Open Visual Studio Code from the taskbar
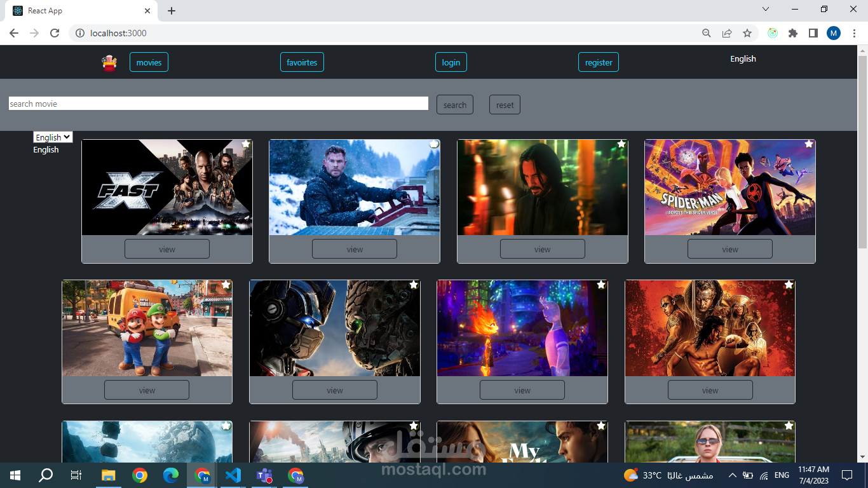The image size is (868, 488). [233, 475]
